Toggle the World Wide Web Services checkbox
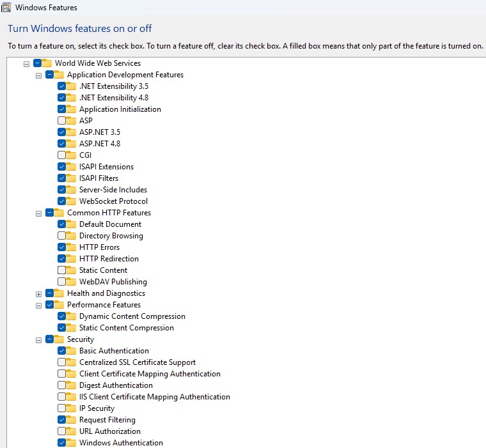The width and height of the screenshot is (486, 448). 37,63
